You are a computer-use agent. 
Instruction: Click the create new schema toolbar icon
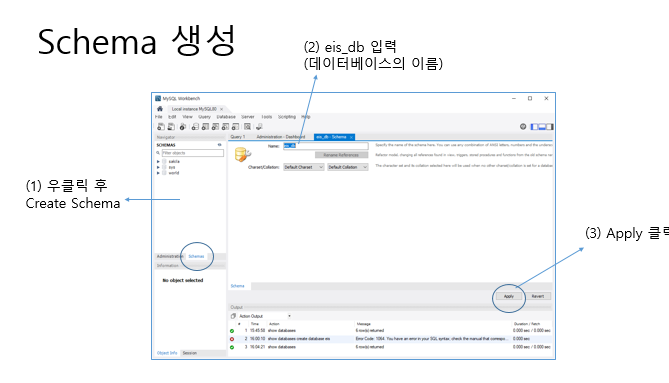195,127
